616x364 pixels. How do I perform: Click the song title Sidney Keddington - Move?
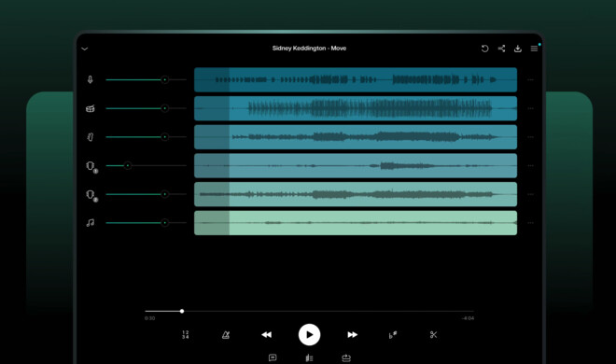(x=309, y=49)
